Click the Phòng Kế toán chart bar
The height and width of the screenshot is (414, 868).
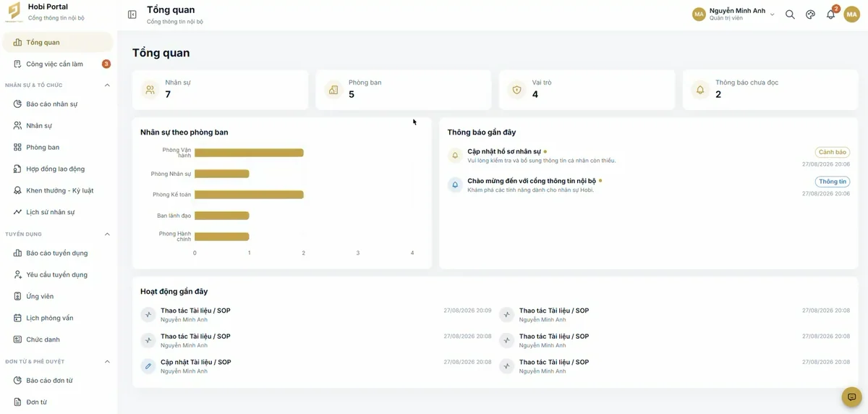[249, 195]
